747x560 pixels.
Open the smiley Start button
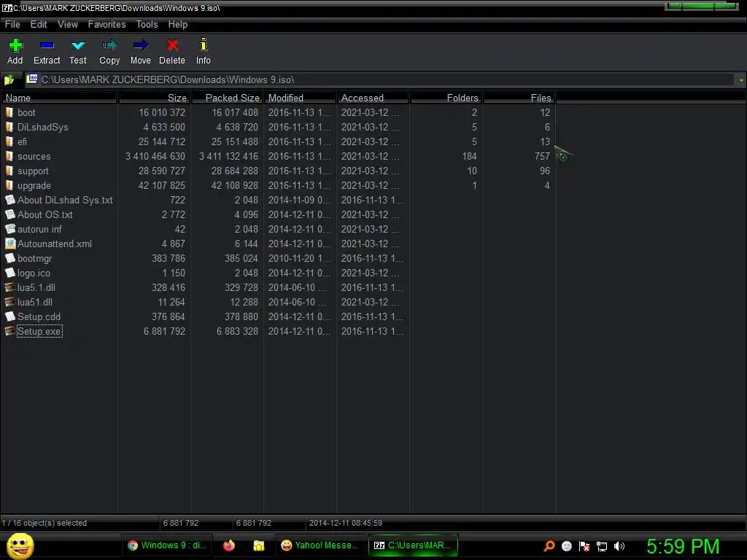coord(20,545)
